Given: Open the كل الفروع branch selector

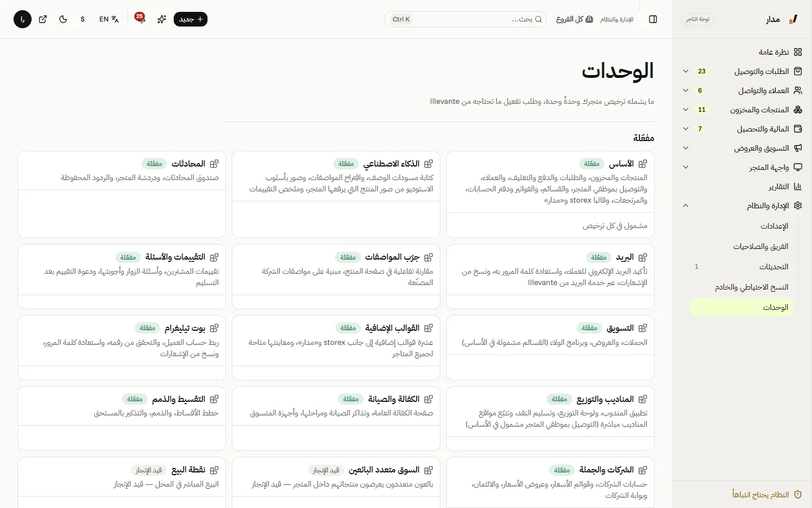Looking at the screenshot, I should [x=575, y=19].
